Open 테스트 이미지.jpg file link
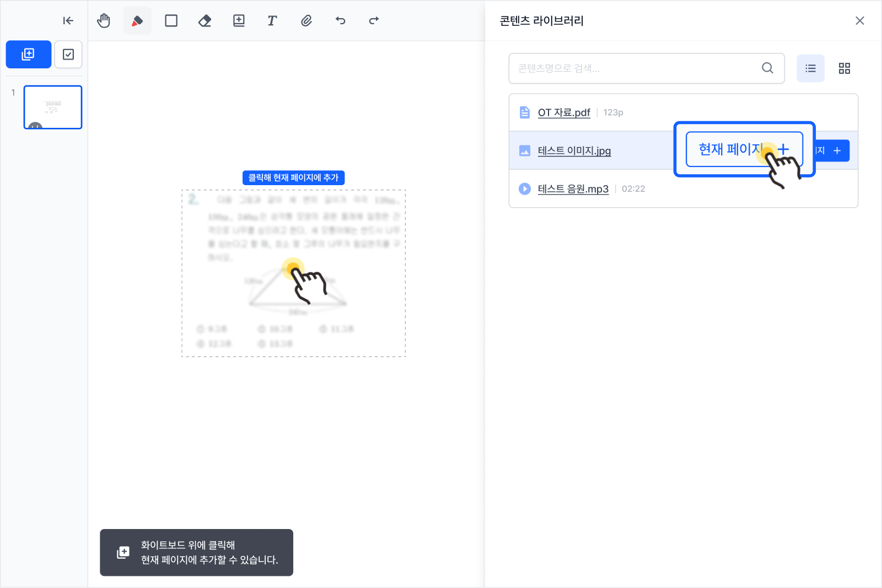Viewport: 882px width, 588px height. (x=574, y=150)
